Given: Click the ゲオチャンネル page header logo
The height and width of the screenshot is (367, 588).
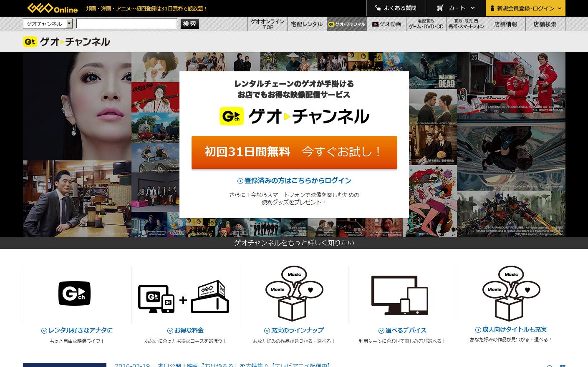Looking at the screenshot, I should [x=67, y=42].
